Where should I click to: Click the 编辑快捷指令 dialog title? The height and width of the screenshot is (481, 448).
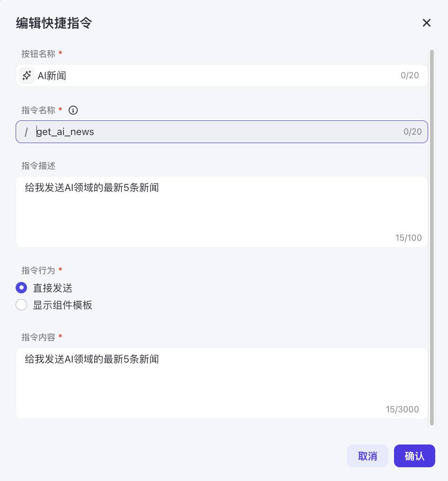coord(54,23)
